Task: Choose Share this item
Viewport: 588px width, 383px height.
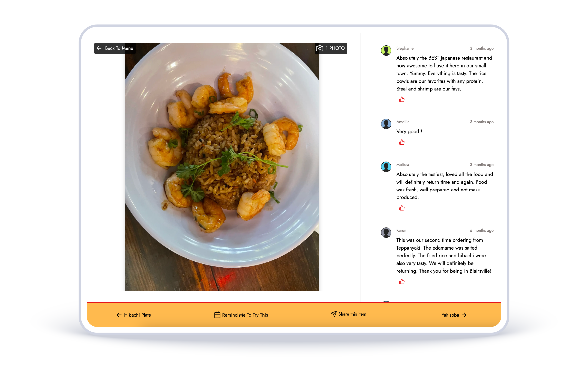Action: point(348,314)
